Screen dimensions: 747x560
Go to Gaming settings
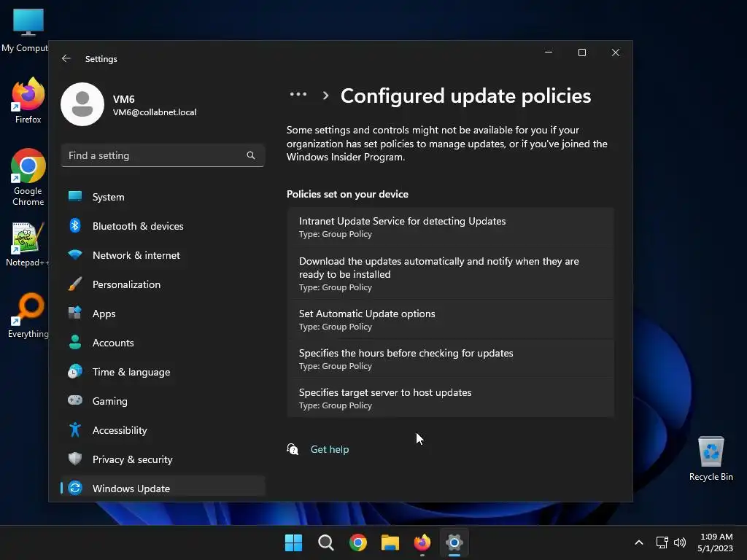point(163,400)
